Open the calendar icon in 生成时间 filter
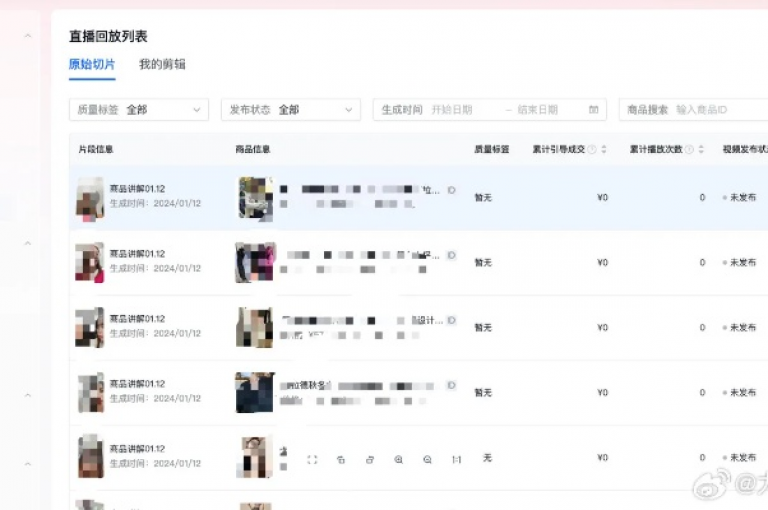 pos(594,109)
